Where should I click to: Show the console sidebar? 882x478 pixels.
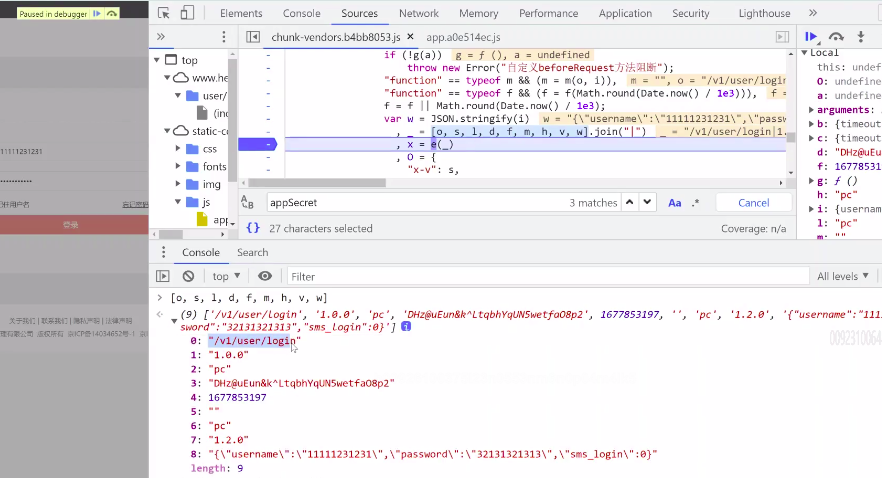(163, 276)
